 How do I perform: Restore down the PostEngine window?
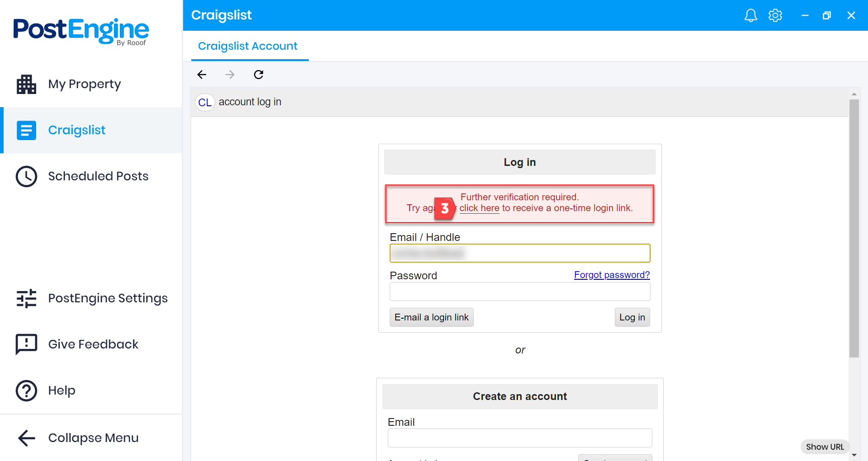827,15
